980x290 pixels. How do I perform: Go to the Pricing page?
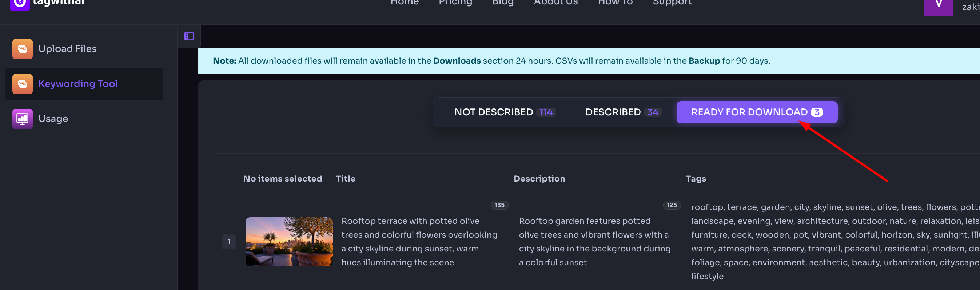pos(455,3)
